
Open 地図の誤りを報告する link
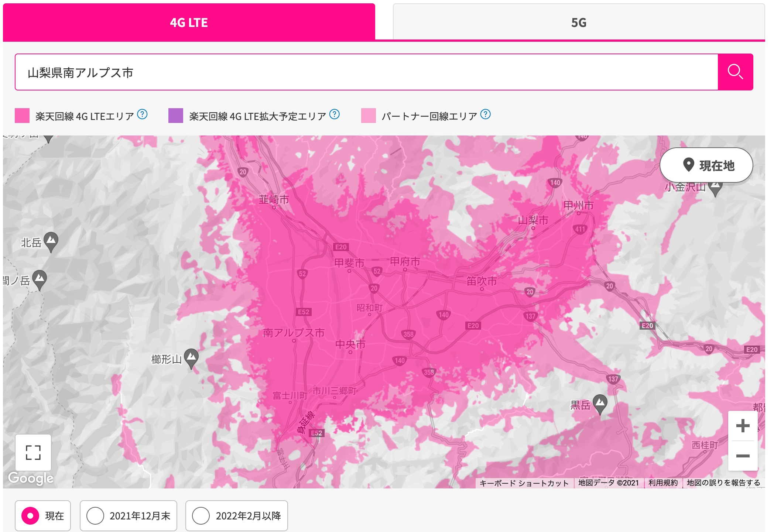723,483
